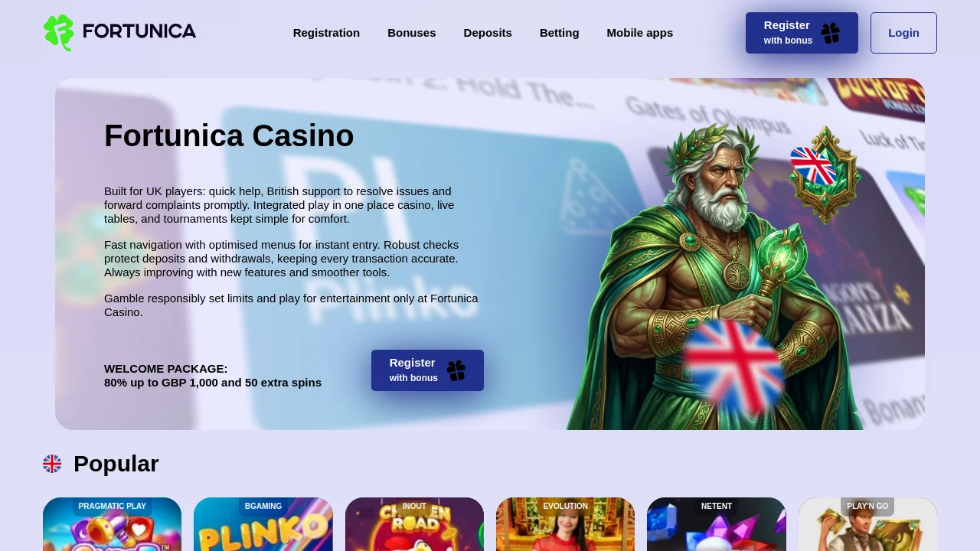
Task: Open the Bonuses menu item
Action: pyautogui.click(x=412, y=33)
